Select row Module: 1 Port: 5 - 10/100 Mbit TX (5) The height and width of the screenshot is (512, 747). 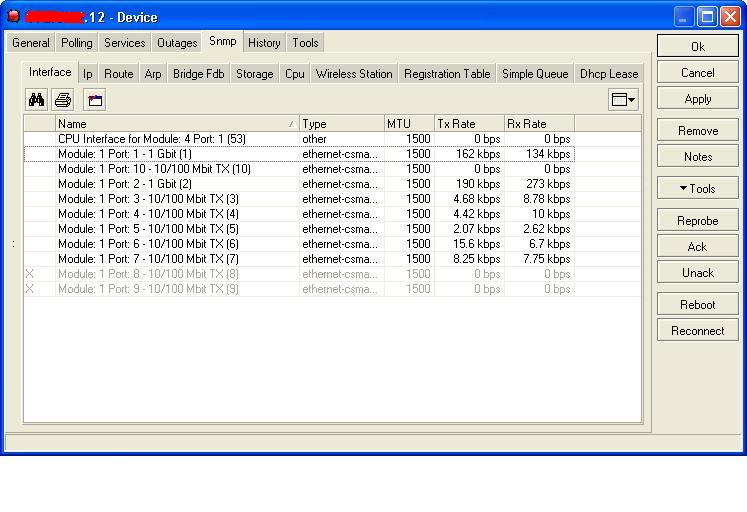tap(299, 229)
